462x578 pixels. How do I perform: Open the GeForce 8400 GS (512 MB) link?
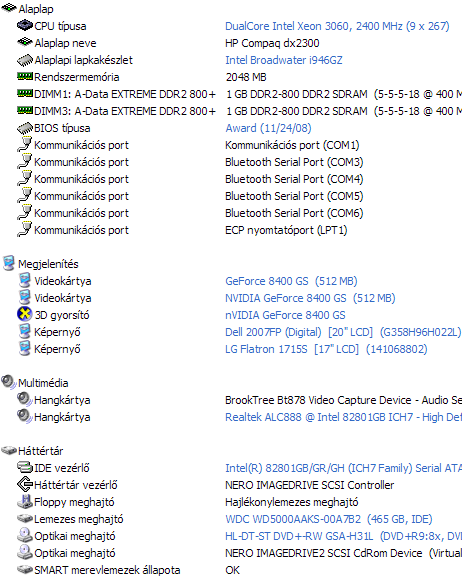291,281
